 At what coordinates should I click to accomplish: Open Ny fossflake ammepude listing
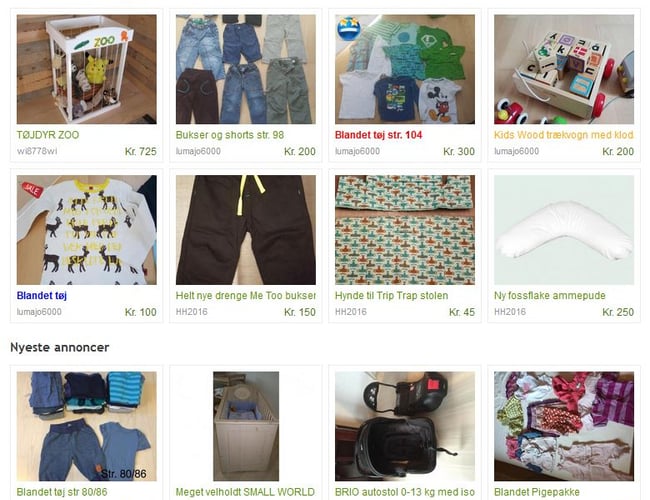[550, 296]
